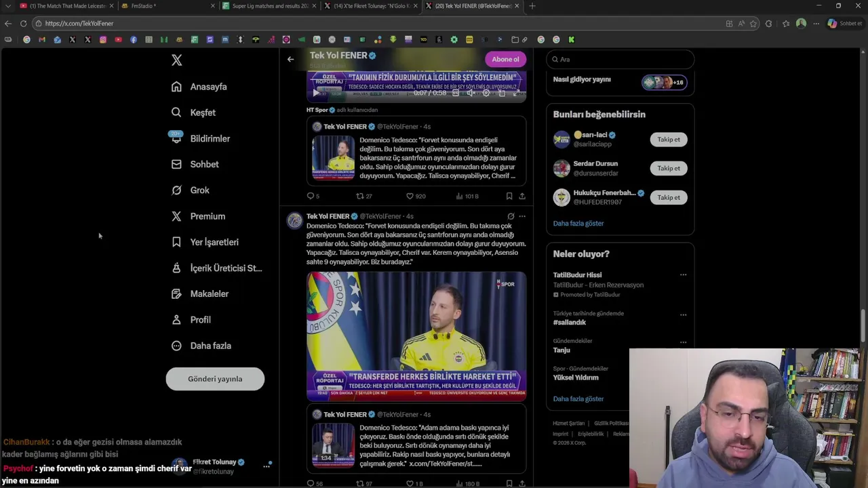Open more options for TatilBudur Hissi trend
Screen dimensions: 868x488
pos(683,275)
